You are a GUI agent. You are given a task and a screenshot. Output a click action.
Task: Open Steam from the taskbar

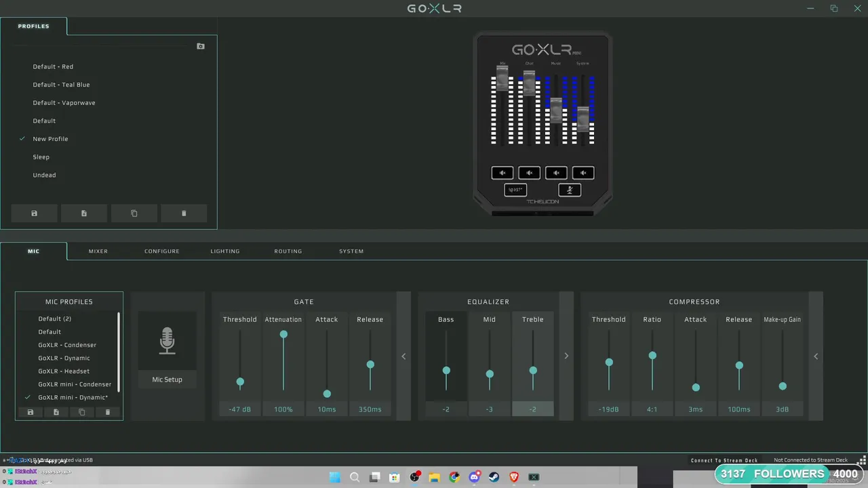494,477
